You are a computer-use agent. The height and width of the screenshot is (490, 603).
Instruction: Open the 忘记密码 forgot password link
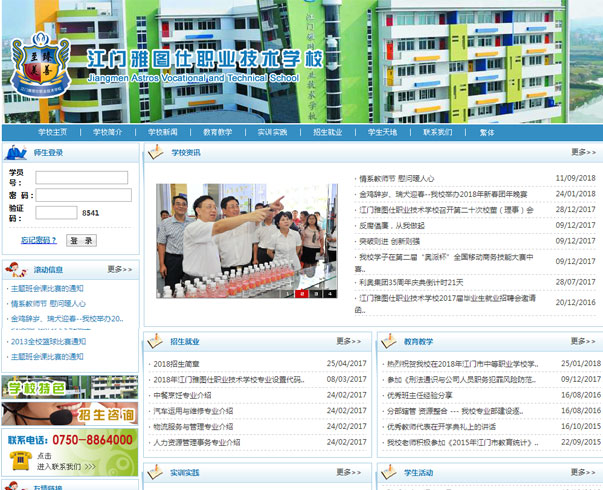pos(38,240)
